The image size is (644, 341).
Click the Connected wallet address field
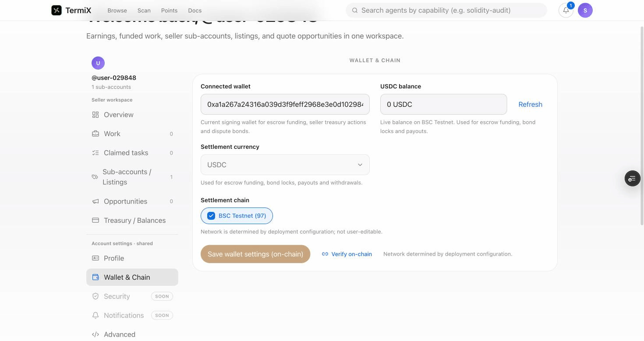point(285,104)
